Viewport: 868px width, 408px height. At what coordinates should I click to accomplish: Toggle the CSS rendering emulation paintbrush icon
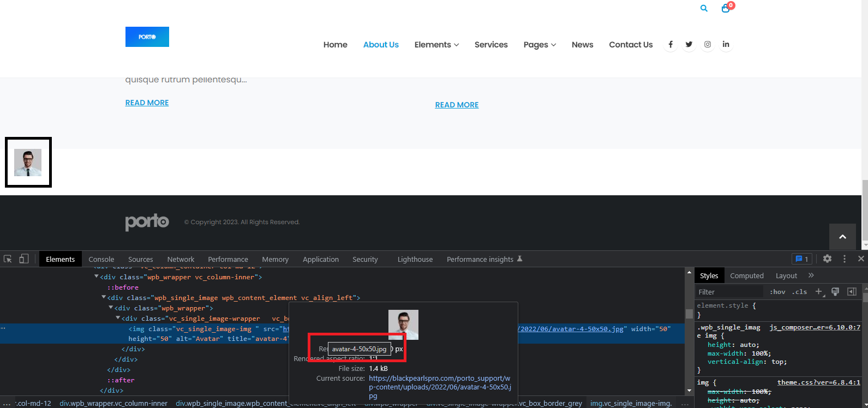[835, 292]
